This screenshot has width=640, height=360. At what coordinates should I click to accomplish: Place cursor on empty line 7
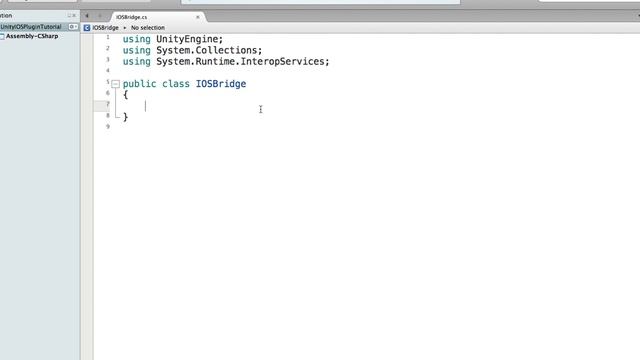coord(367,106)
